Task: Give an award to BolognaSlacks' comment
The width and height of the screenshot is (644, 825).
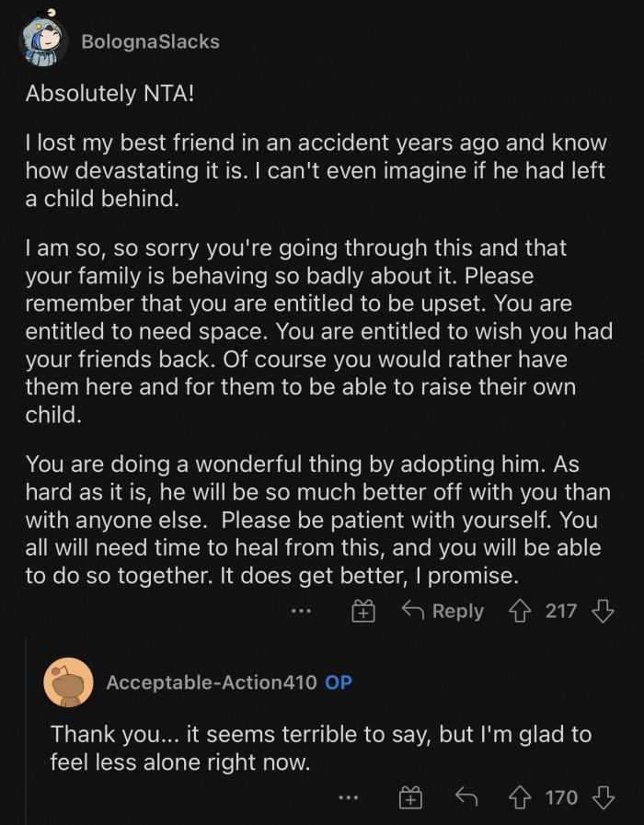Action: click(x=364, y=611)
